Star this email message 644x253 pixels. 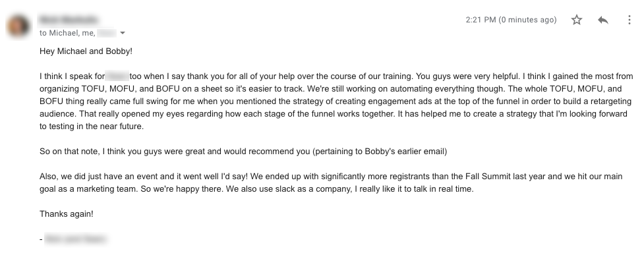(577, 20)
